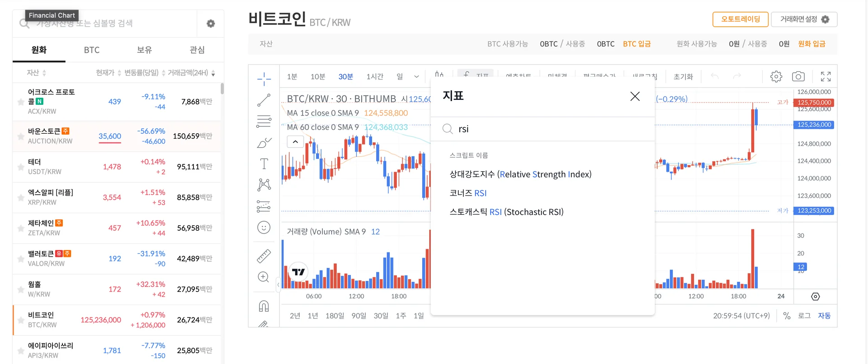Expand the chart interval dropdown chevron

pyautogui.click(x=416, y=77)
